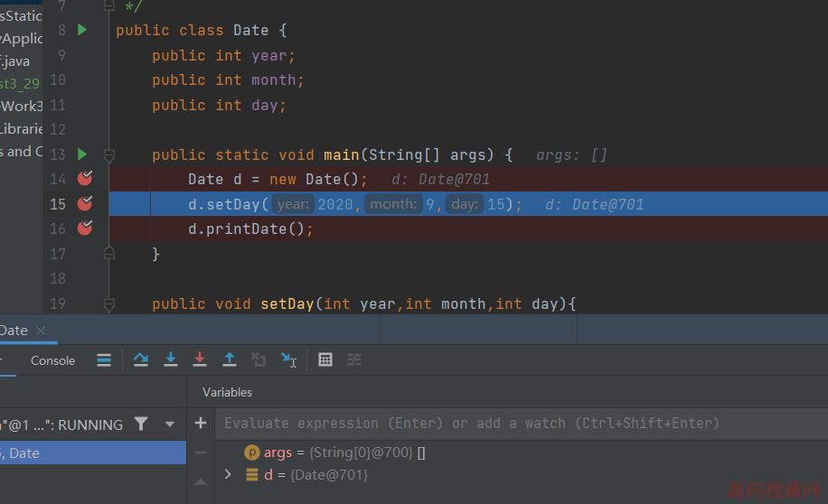This screenshot has height=504, width=828.
Task: Click the thread filter funnel icon
Action: click(x=141, y=424)
